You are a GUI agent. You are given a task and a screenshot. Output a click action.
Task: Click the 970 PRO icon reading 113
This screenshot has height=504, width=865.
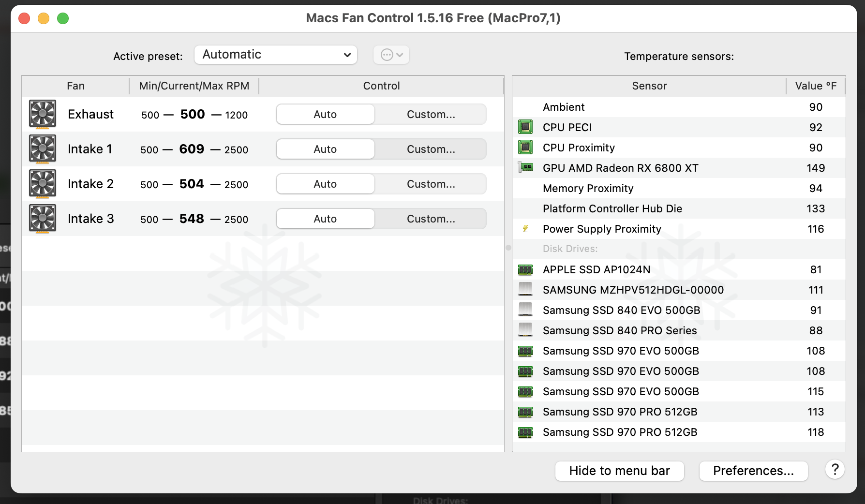coord(525,412)
